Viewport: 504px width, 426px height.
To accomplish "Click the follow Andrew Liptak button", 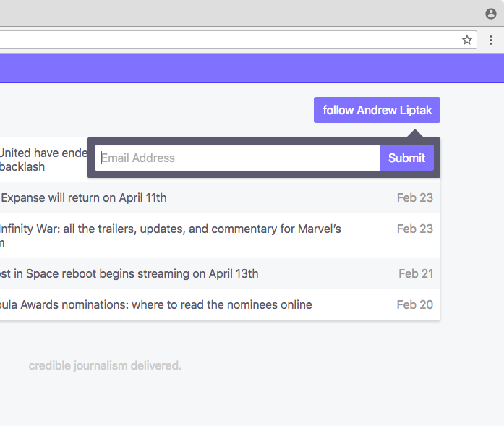I will [377, 110].
